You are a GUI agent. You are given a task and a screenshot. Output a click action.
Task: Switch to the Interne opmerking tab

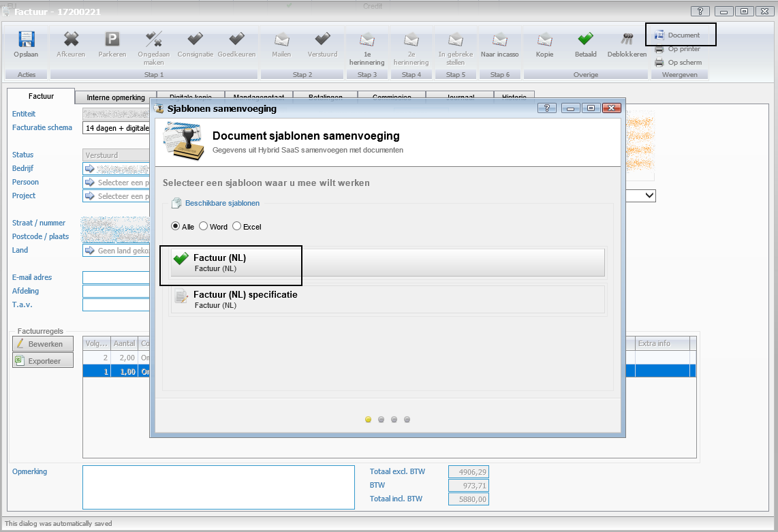pyautogui.click(x=116, y=97)
